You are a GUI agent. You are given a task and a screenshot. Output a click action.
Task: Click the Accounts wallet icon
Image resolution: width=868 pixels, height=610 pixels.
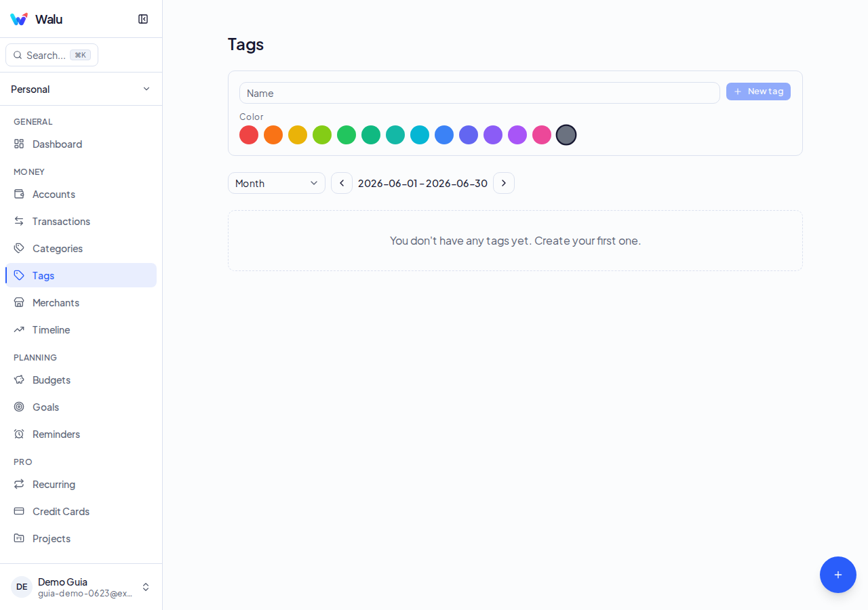coord(19,194)
